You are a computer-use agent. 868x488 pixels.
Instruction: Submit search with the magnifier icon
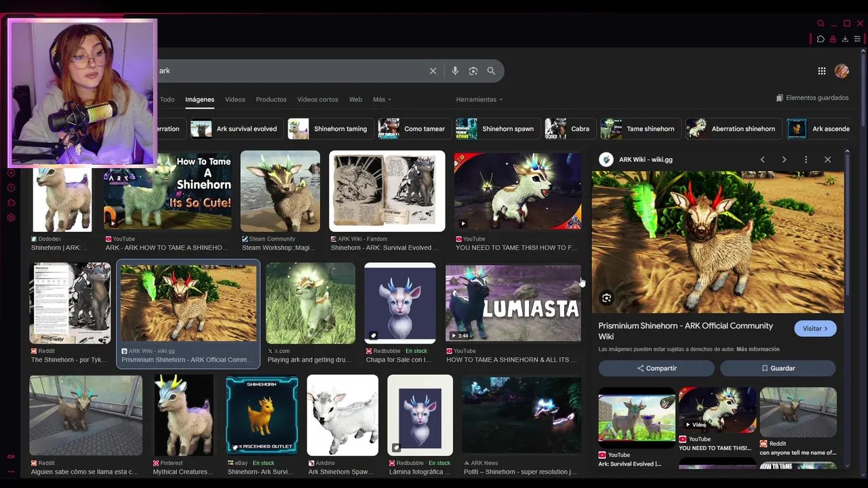point(491,71)
